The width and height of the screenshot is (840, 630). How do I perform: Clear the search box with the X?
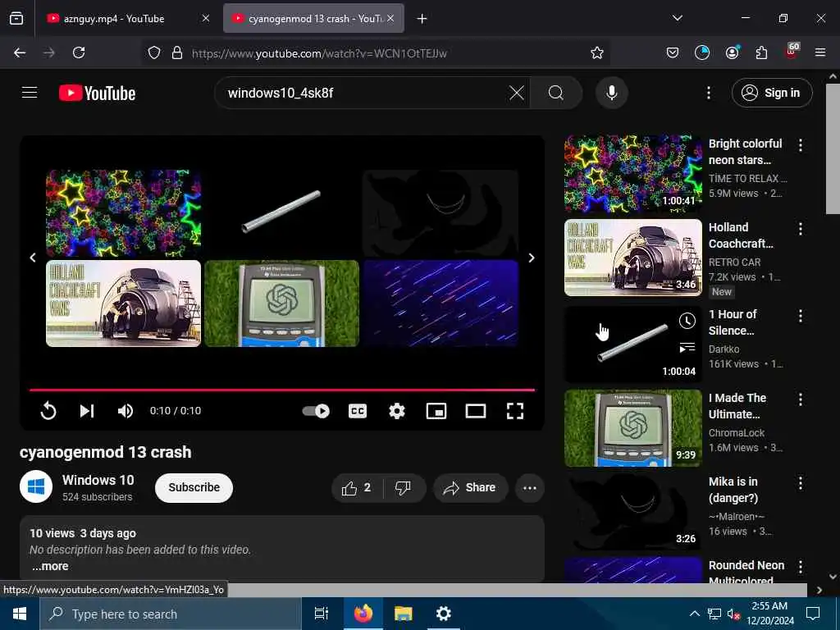[517, 93]
